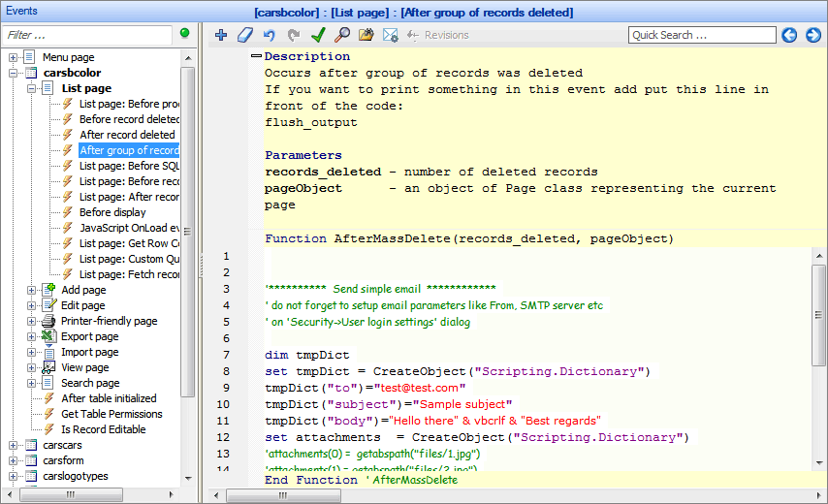
Task: Click End Function AfterMassDelete line
Action: click(x=362, y=480)
